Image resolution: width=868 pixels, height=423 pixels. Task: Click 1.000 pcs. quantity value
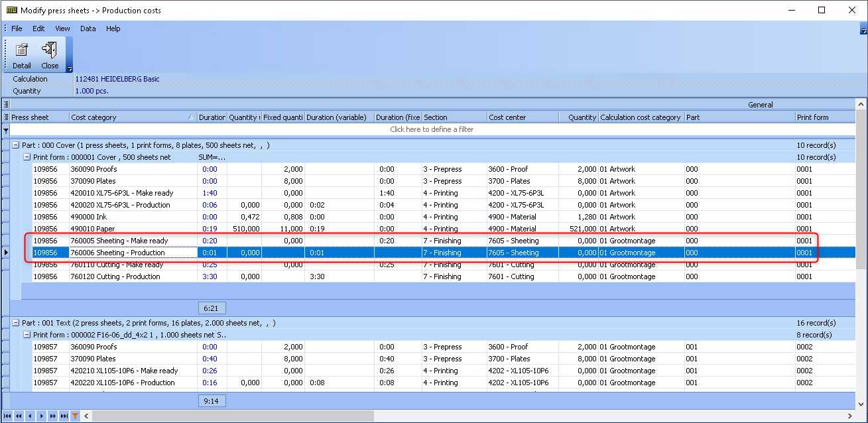click(x=92, y=91)
